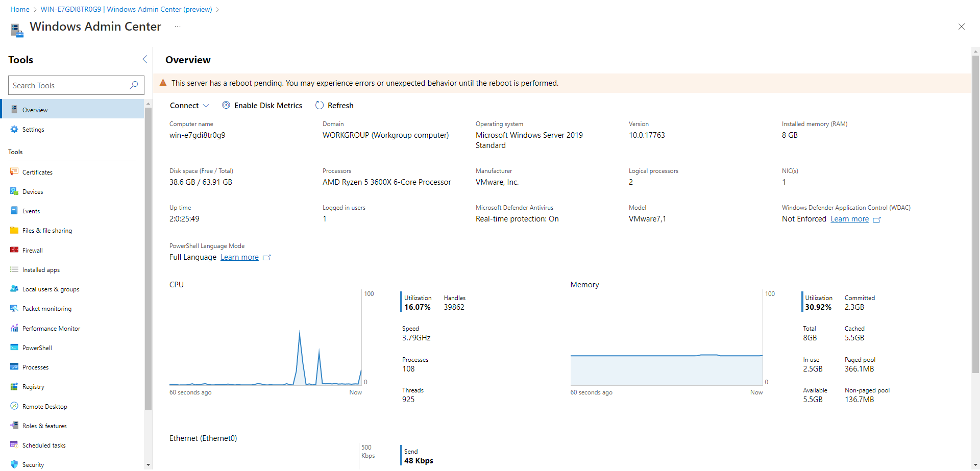
Task: Click the main page vertical scrollbar
Action: tap(975, 214)
